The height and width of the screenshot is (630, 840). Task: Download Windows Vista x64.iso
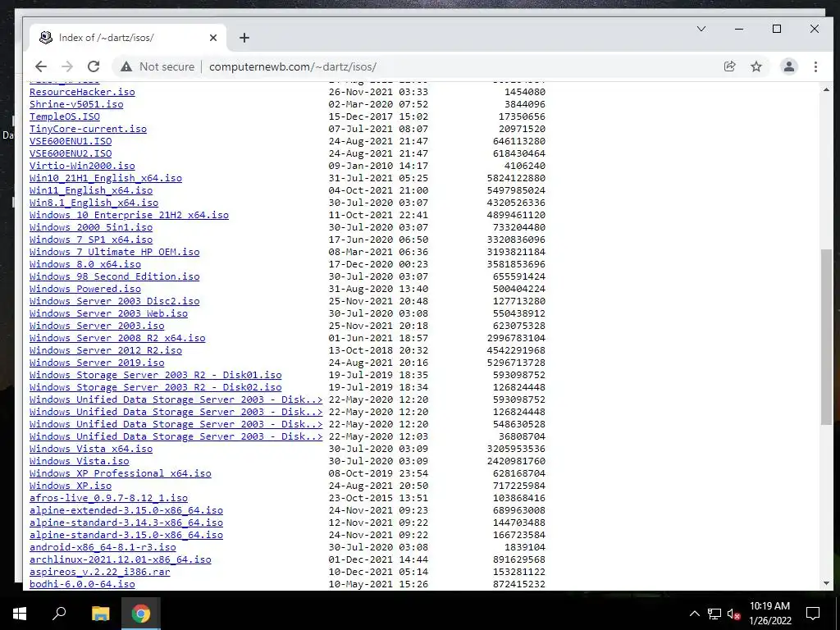coord(90,449)
